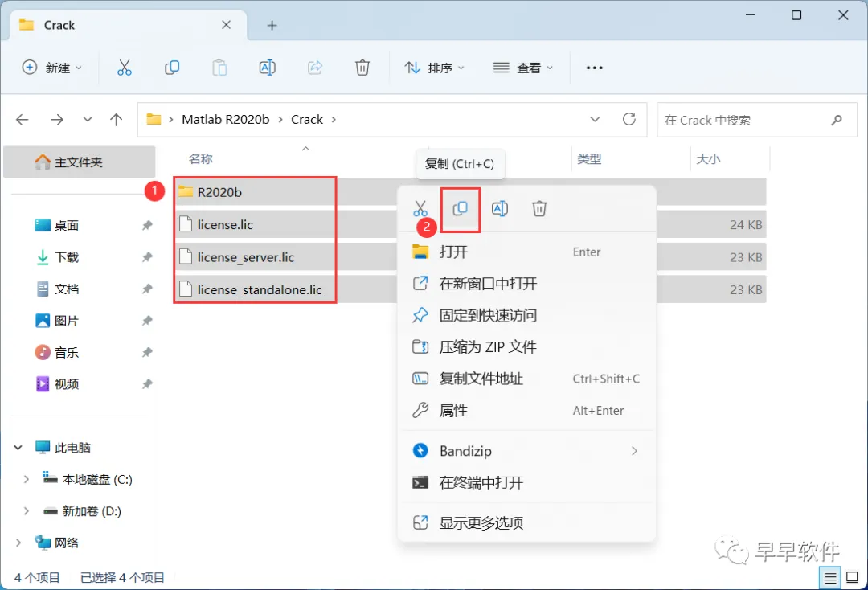Click Delete icon in context menu
The image size is (868, 590).
point(539,209)
